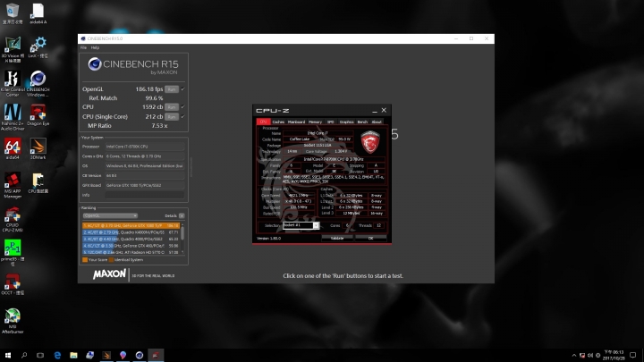Switch to the SPD tab in CPU-Z
The height and width of the screenshot is (362, 644).
pos(331,122)
